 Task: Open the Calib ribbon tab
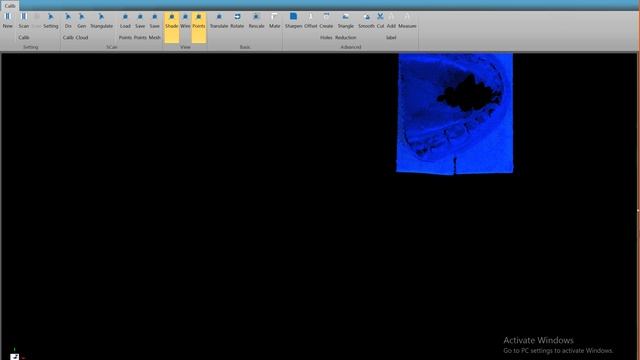point(10,6)
